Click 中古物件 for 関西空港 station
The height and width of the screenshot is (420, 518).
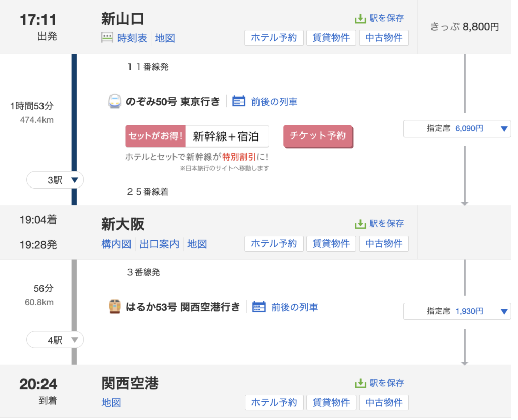(383, 403)
